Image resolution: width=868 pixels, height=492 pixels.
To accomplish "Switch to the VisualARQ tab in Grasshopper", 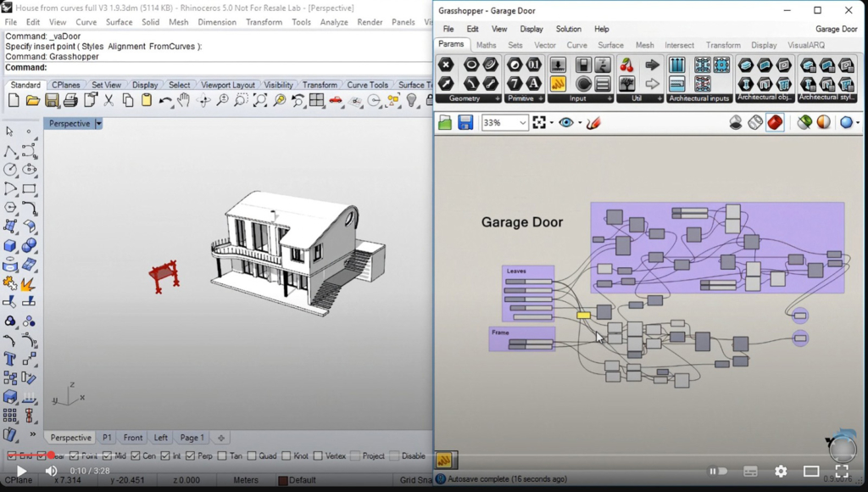I will tap(805, 45).
